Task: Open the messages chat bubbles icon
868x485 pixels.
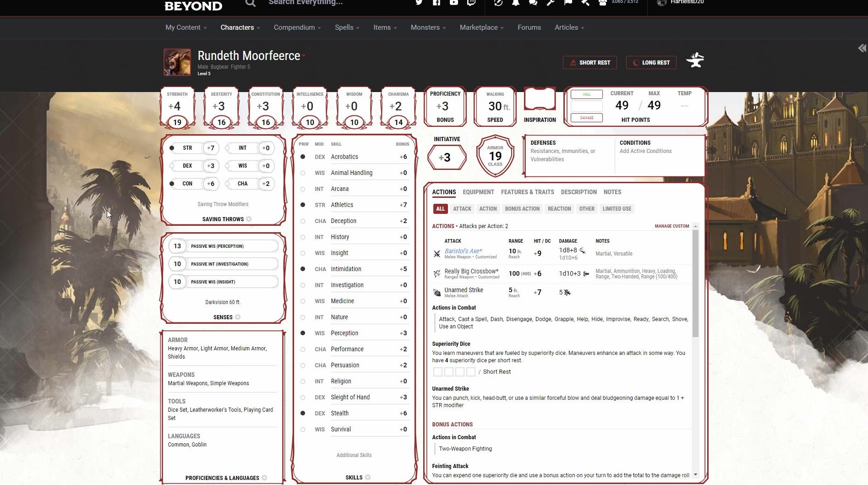Action: tap(533, 2)
